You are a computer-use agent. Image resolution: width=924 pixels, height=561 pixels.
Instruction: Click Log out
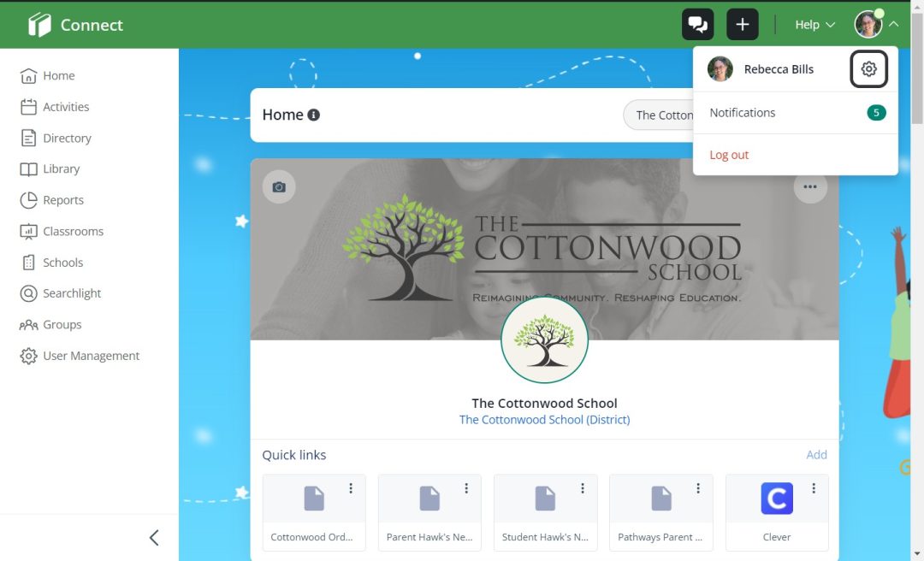coord(729,155)
